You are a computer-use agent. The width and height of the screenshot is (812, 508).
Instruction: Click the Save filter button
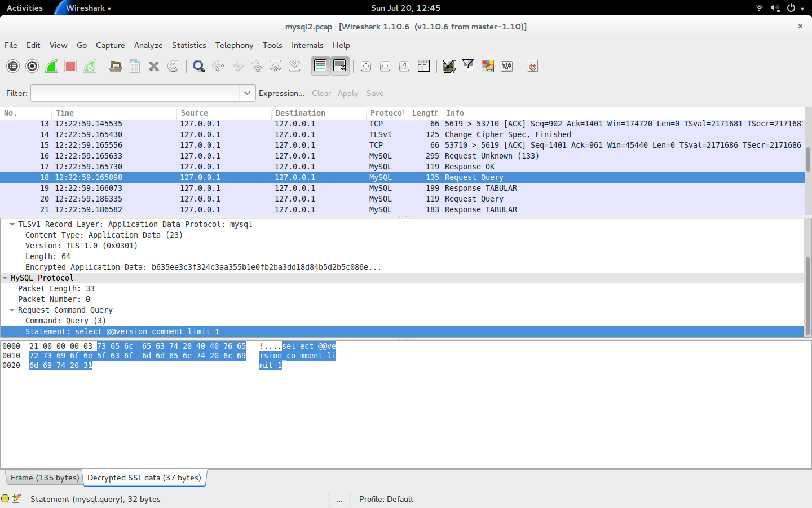[x=375, y=93]
